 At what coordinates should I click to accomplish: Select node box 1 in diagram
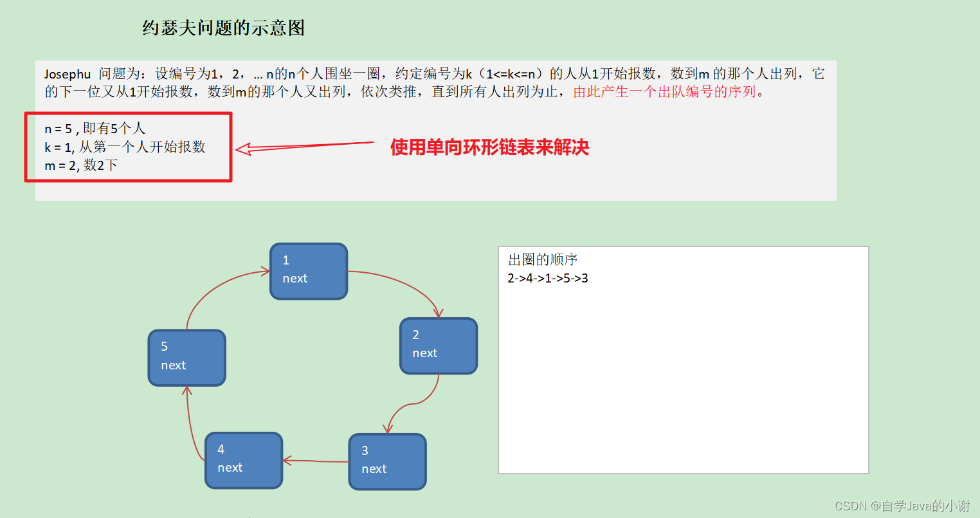pyautogui.click(x=309, y=271)
